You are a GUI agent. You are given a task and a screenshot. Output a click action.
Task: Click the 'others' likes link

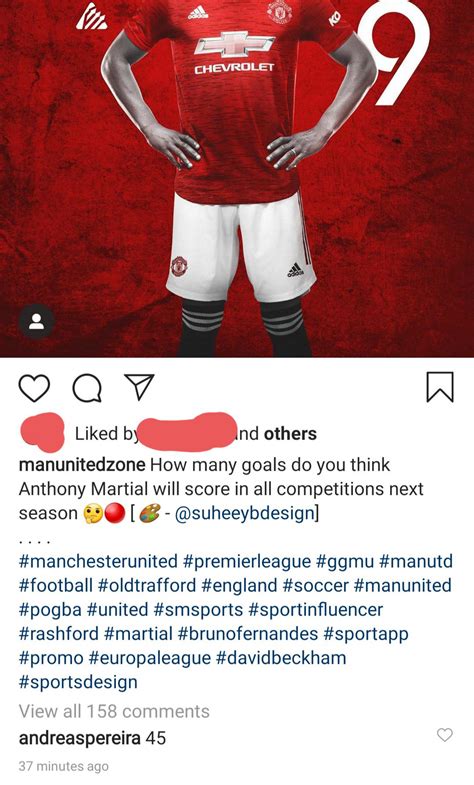pyautogui.click(x=290, y=434)
